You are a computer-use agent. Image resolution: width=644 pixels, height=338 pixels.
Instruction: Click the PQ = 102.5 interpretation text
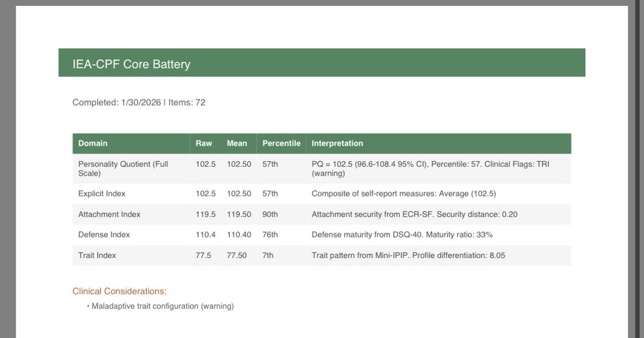pos(430,169)
